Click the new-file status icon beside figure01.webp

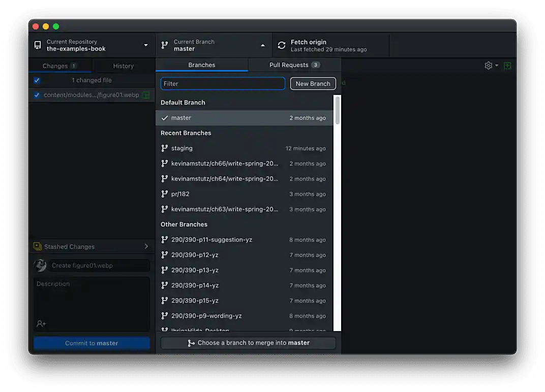pyautogui.click(x=146, y=95)
